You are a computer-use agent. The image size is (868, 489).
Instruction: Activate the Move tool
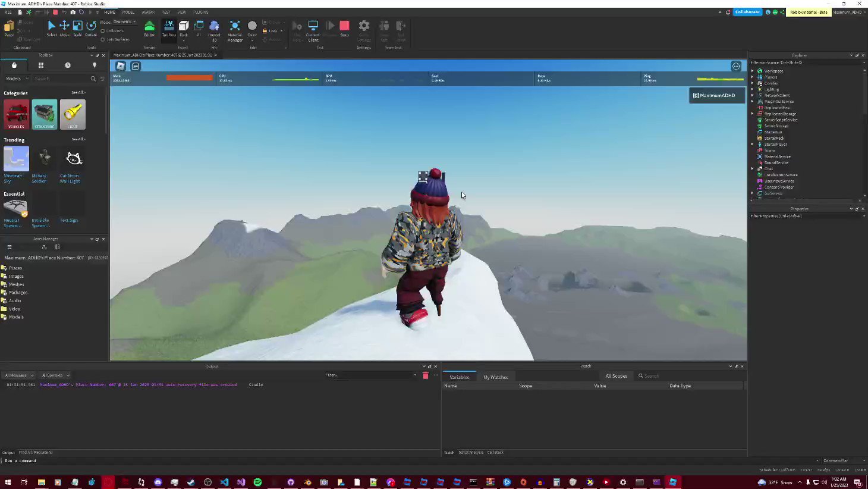click(64, 28)
